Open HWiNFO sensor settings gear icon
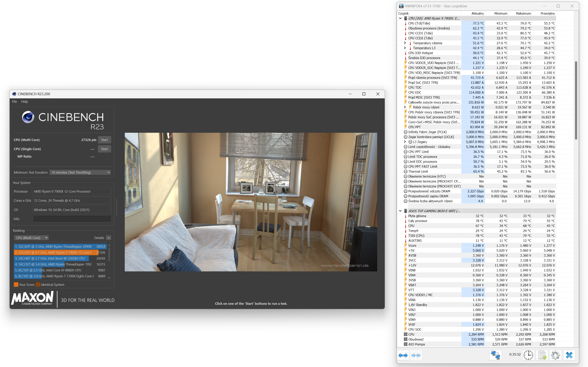 [x=555, y=355]
